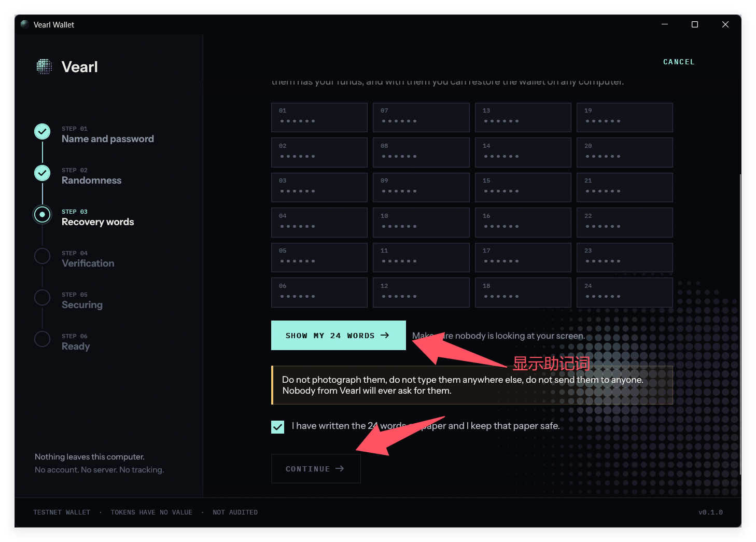Image resolution: width=756 pixels, height=542 pixels.
Task: Select hidden recovery word slot 06
Action: [319, 293]
